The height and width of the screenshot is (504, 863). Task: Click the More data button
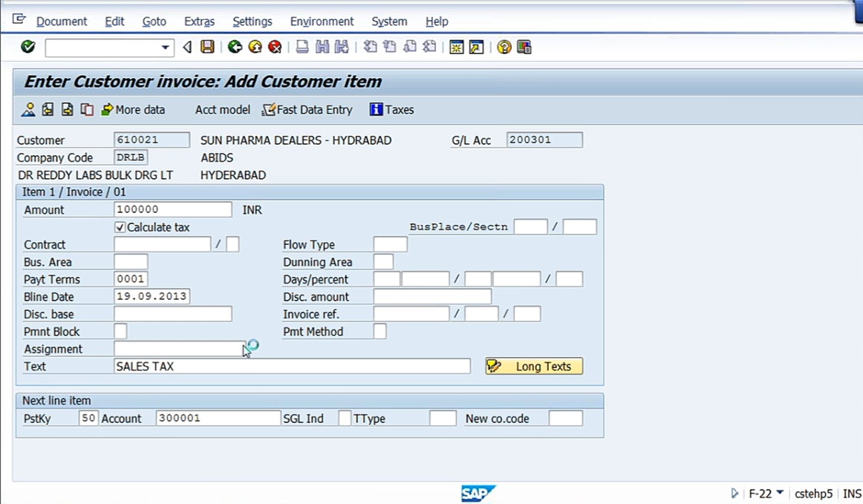pyautogui.click(x=133, y=110)
